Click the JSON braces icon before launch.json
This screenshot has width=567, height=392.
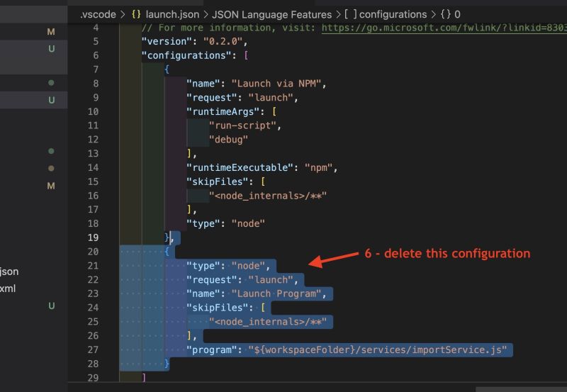tap(136, 14)
